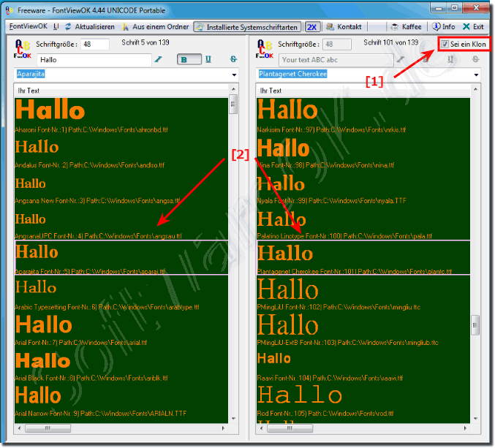Open the FontViewOK menu
This screenshot has width=495, height=448.
coord(28,26)
